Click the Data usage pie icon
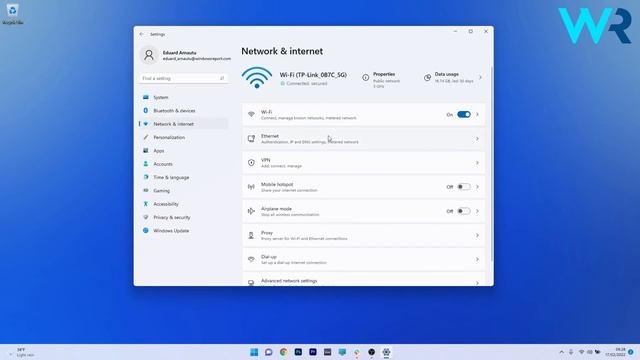The image size is (640, 360). pyautogui.click(x=427, y=77)
